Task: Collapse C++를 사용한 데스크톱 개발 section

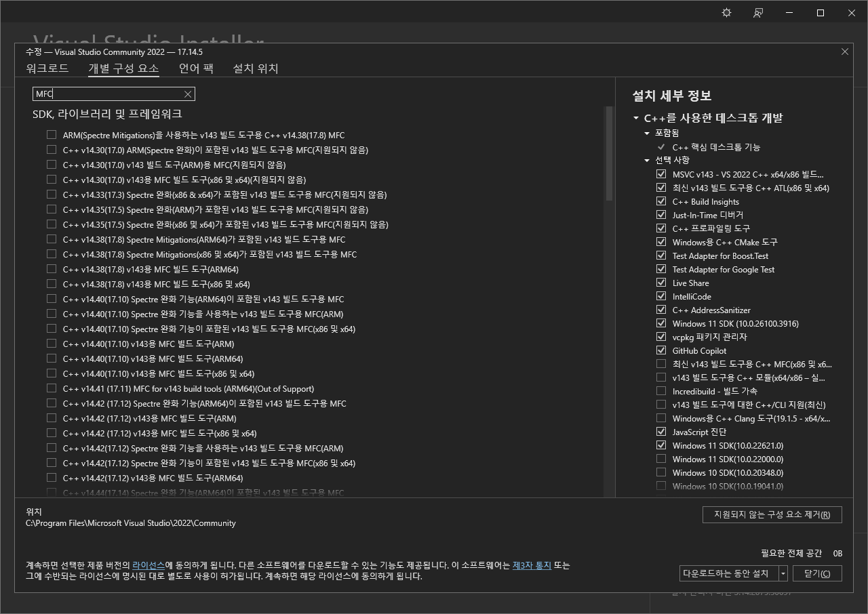Action: 636,118
